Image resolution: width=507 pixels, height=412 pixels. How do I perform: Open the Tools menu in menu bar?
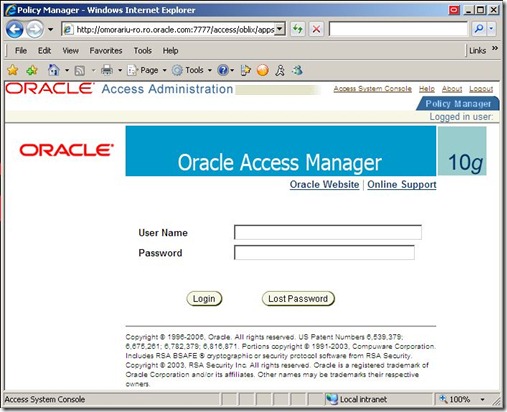click(143, 51)
